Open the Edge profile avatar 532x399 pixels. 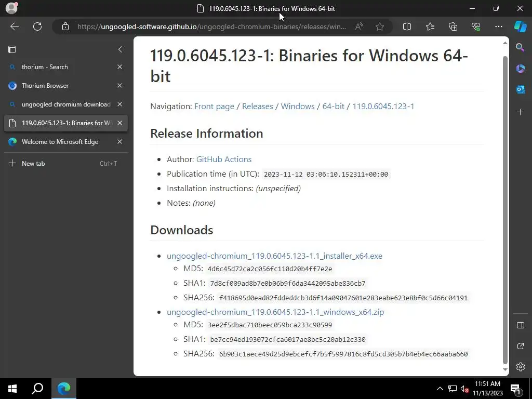(x=11, y=8)
